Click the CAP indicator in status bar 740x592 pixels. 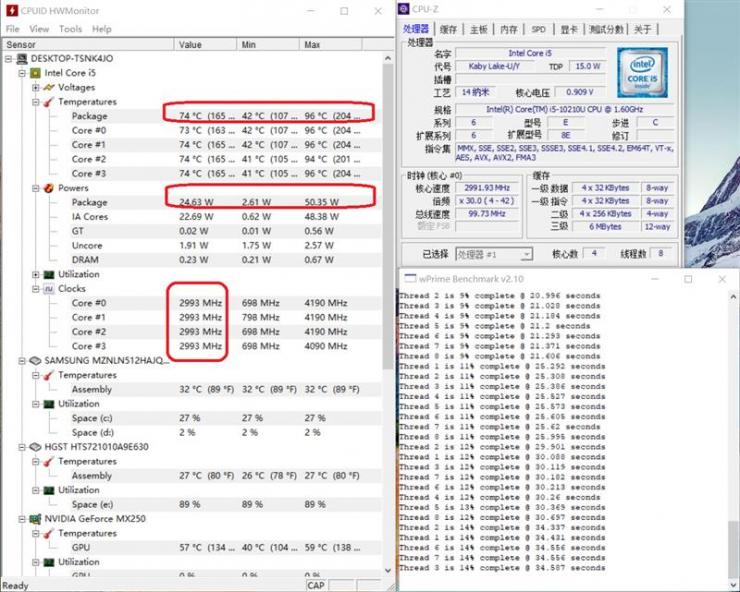coord(316,585)
